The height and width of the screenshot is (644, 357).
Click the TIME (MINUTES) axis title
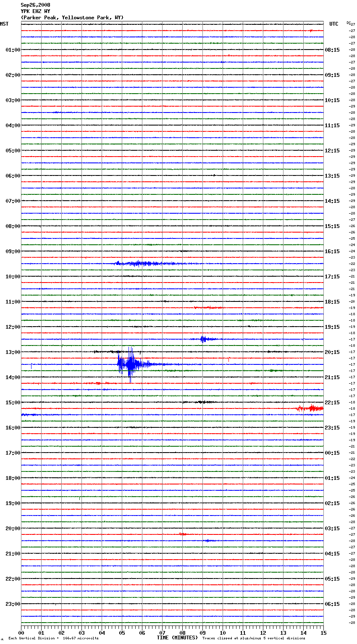pyautogui.click(x=177, y=638)
